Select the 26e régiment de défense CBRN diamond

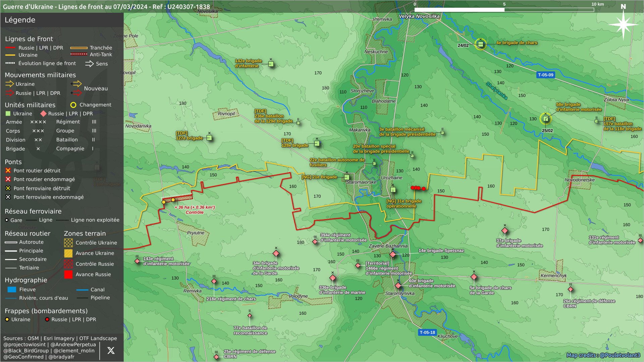click(571, 289)
